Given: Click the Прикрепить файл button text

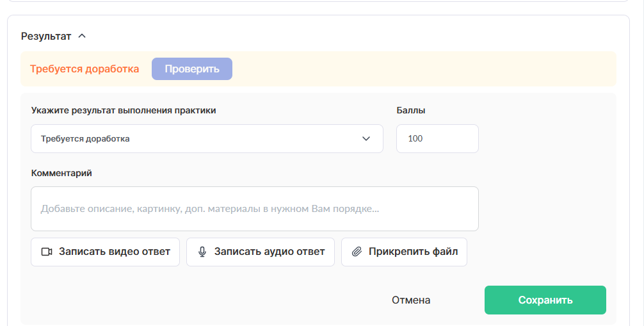Looking at the screenshot, I should 413,252.
